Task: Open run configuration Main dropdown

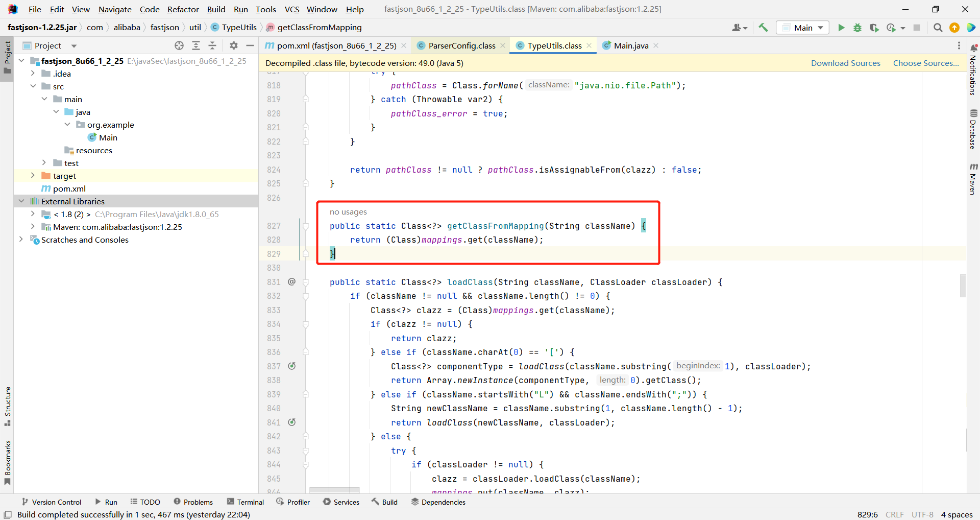Action: click(x=802, y=28)
